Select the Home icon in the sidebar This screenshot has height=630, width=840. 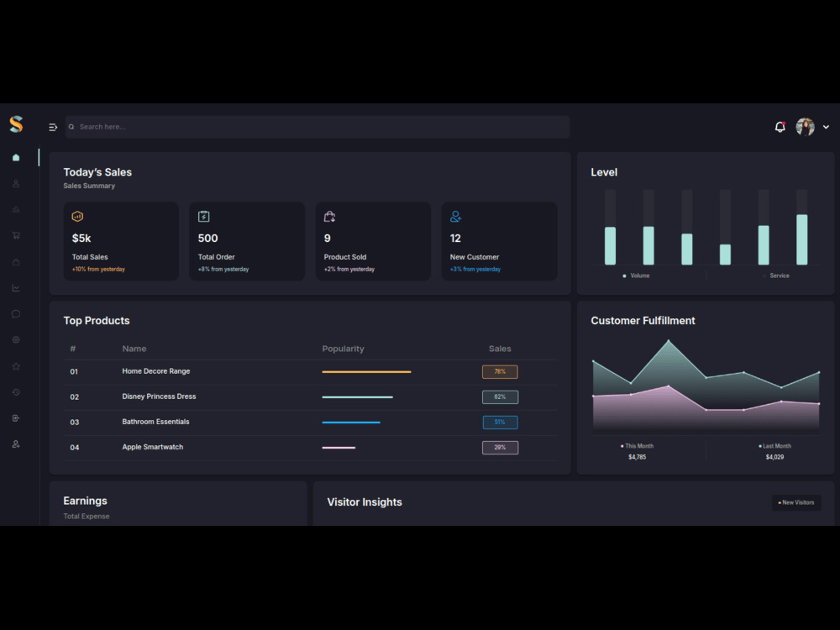[15, 156]
